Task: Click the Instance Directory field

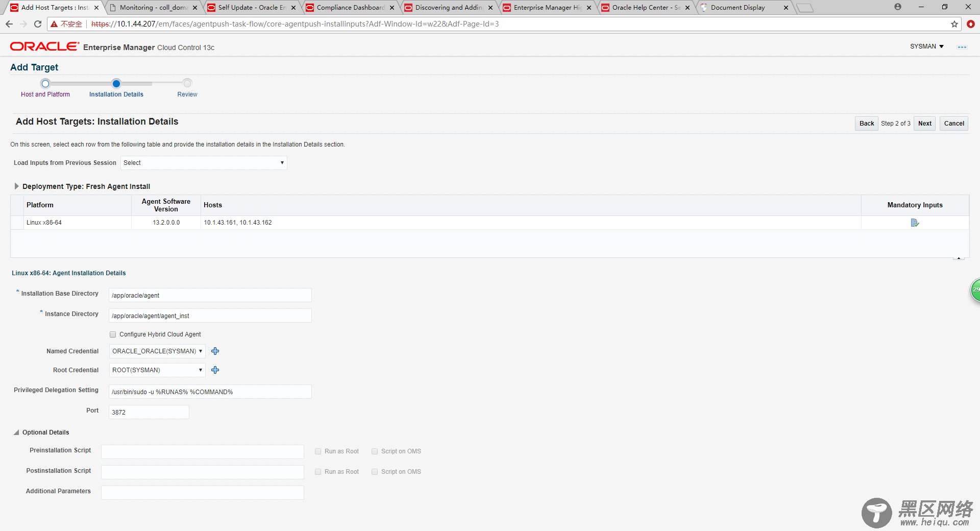Action: 210,316
